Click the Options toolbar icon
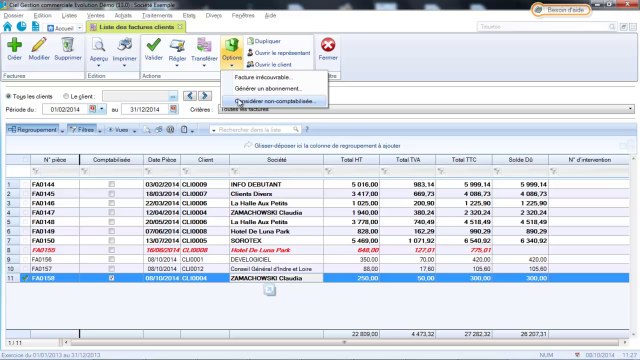Screen dimensions: 640x360 231,45
